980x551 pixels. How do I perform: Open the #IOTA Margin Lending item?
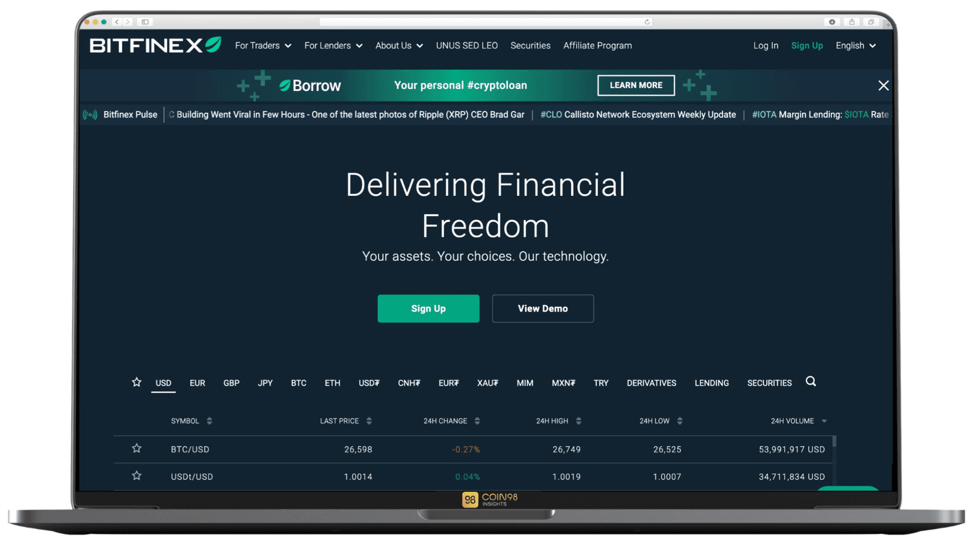point(820,115)
